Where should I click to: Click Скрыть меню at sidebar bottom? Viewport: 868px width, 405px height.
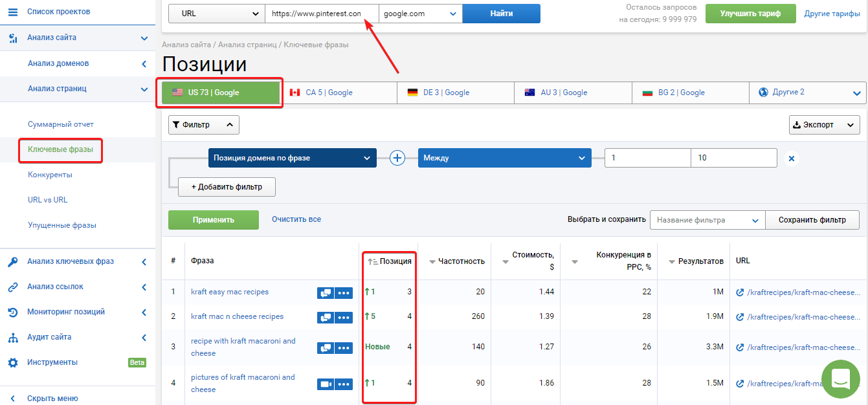pos(52,399)
